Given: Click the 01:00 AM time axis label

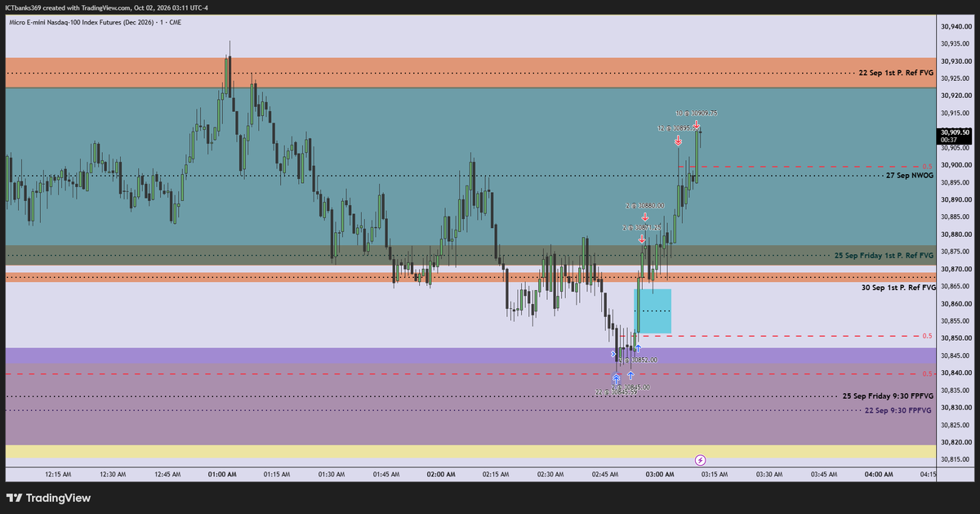Looking at the screenshot, I should click(x=222, y=474).
